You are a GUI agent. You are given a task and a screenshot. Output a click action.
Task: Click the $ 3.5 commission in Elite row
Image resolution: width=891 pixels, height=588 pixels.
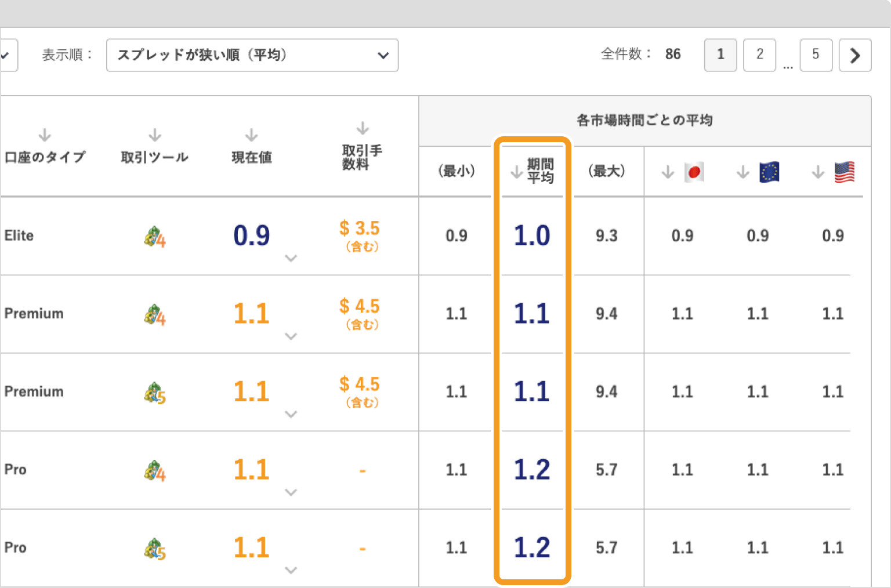360,228
